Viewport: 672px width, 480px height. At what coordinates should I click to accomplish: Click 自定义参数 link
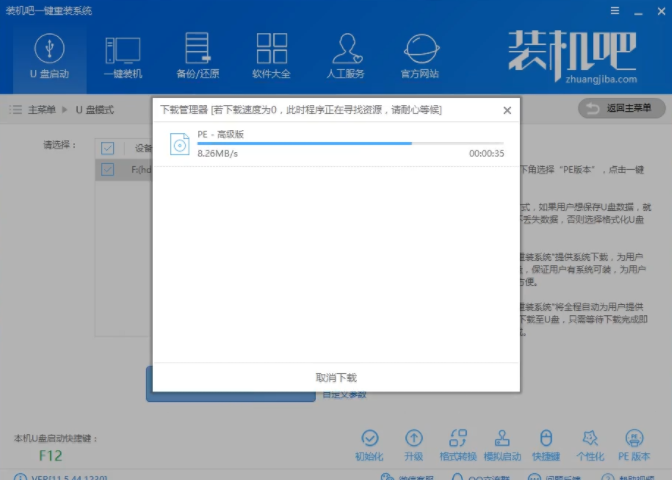[x=345, y=395]
